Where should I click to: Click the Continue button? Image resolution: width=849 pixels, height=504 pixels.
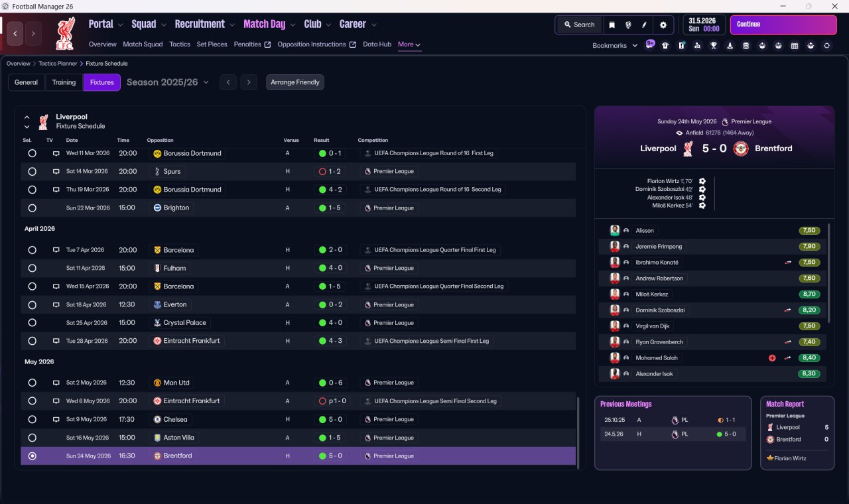[783, 25]
